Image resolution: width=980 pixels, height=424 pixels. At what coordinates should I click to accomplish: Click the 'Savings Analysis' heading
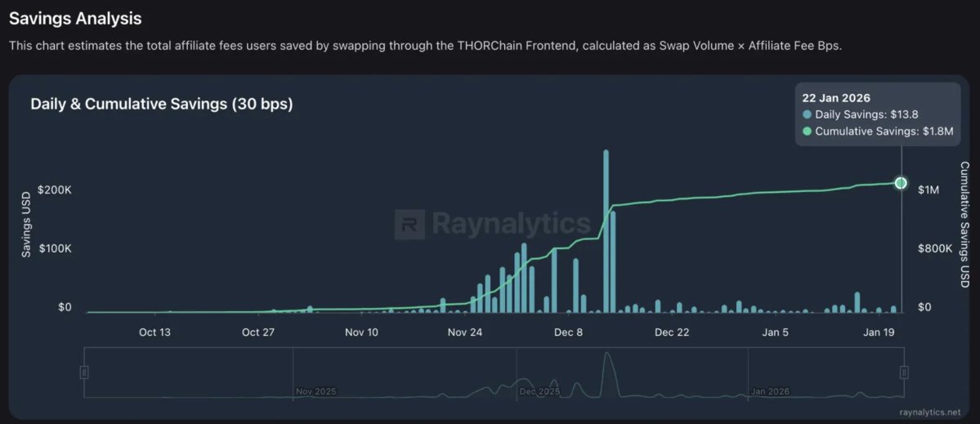click(75, 19)
